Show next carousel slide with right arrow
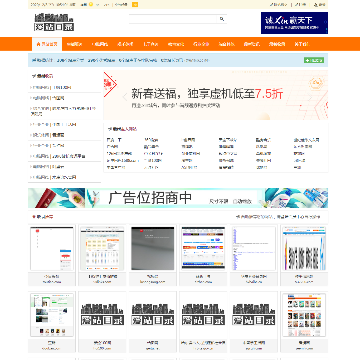 pyautogui.click(x=310, y=97)
